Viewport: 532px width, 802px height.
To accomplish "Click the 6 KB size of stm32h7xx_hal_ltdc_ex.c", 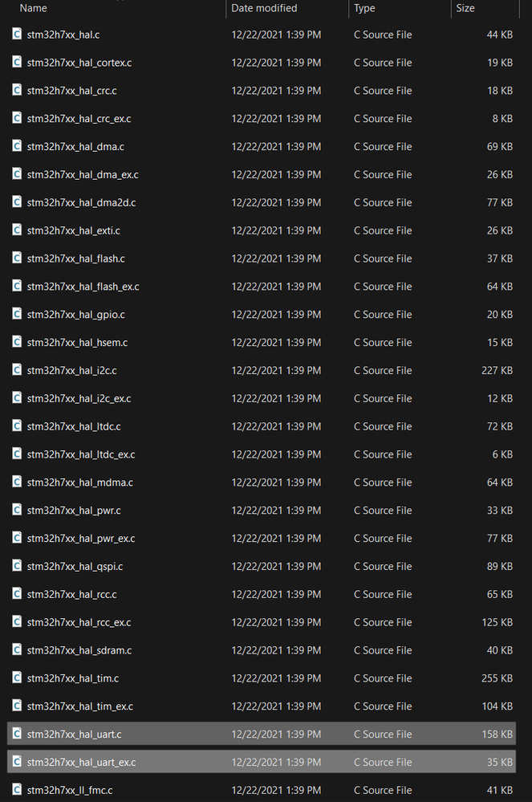I will (x=502, y=454).
